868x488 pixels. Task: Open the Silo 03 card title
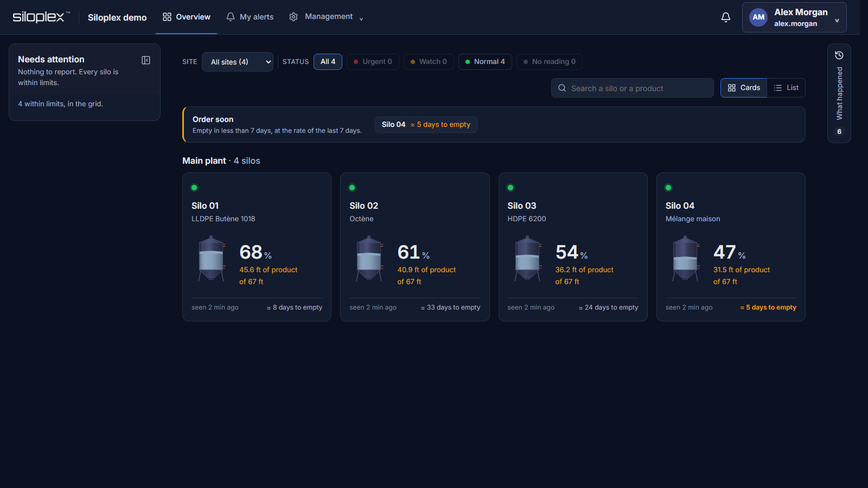(x=522, y=206)
